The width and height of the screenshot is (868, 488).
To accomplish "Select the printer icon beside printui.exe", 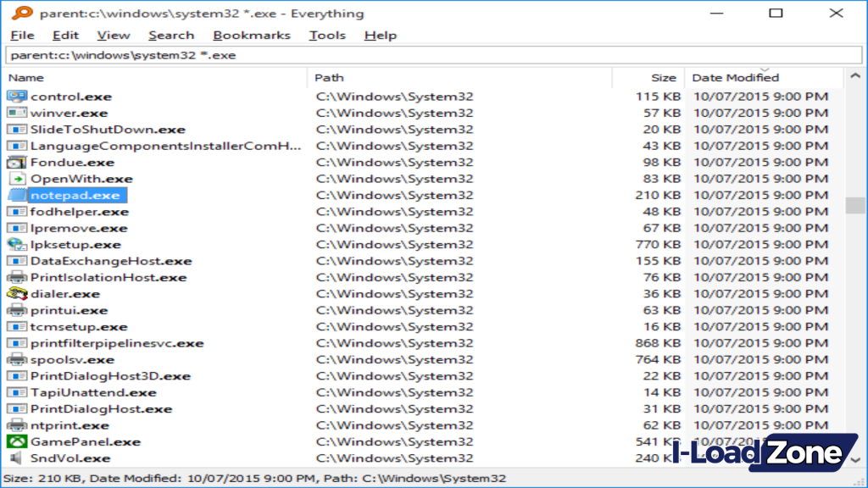I will click(19, 309).
